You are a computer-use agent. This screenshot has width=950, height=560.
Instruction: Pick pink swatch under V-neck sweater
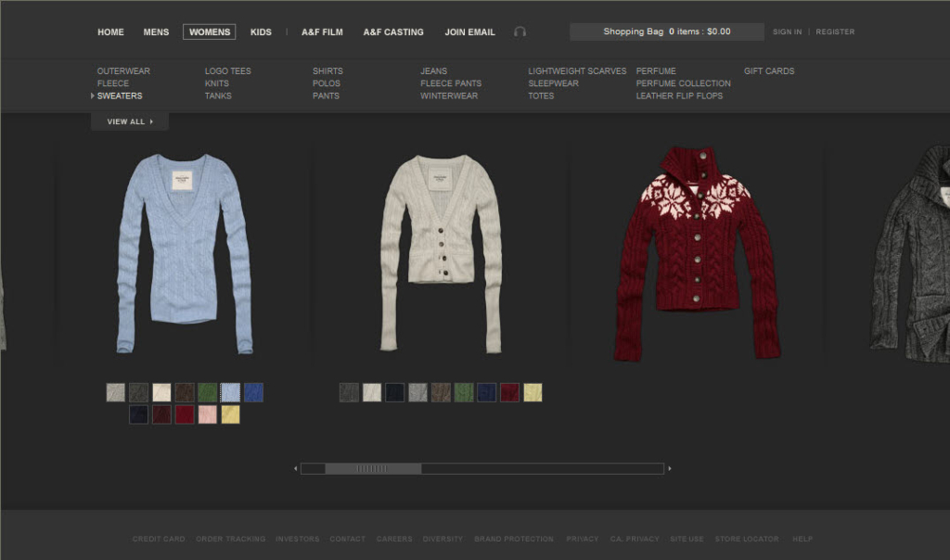207,414
